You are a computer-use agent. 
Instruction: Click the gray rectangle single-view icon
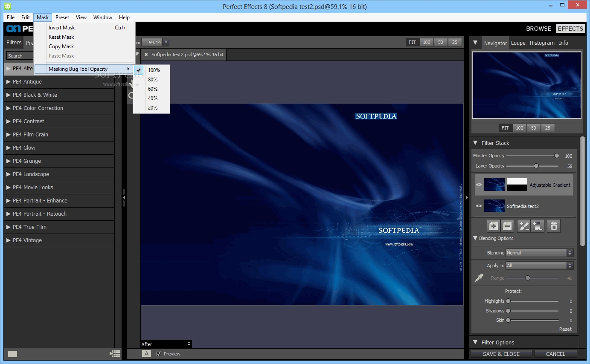point(13,353)
